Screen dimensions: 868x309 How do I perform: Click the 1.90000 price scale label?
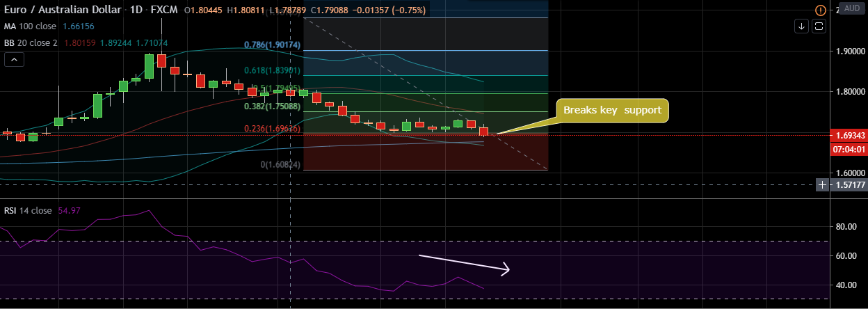pyautogui.click(x=850, y=51)
